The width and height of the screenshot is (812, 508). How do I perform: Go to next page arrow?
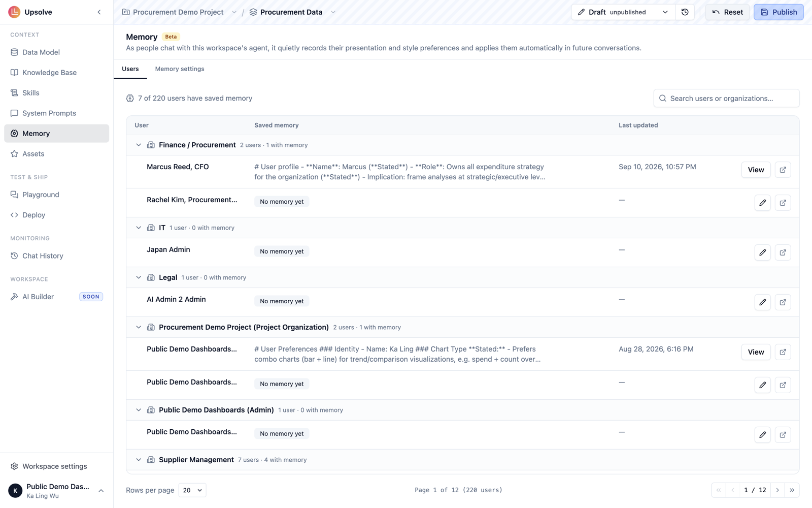777,490
